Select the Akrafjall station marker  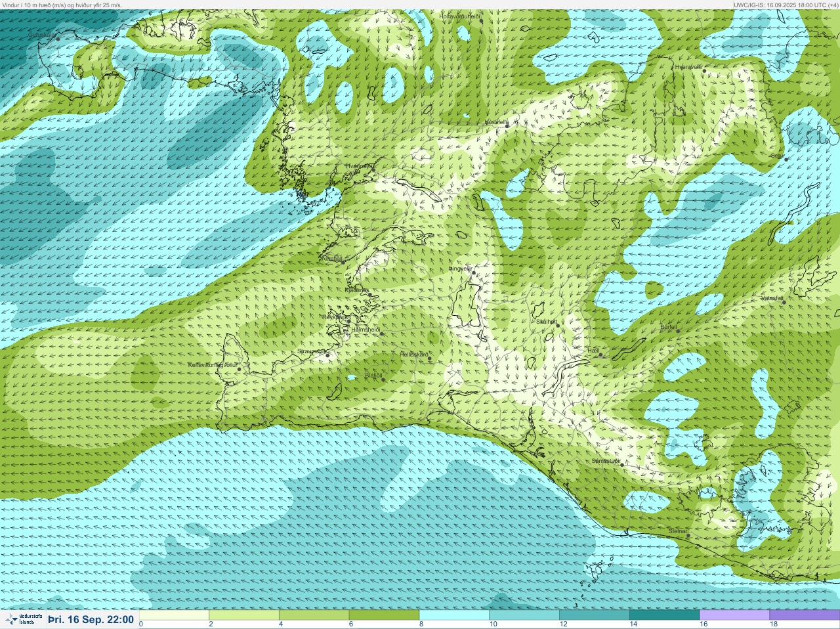click(343, 262)
